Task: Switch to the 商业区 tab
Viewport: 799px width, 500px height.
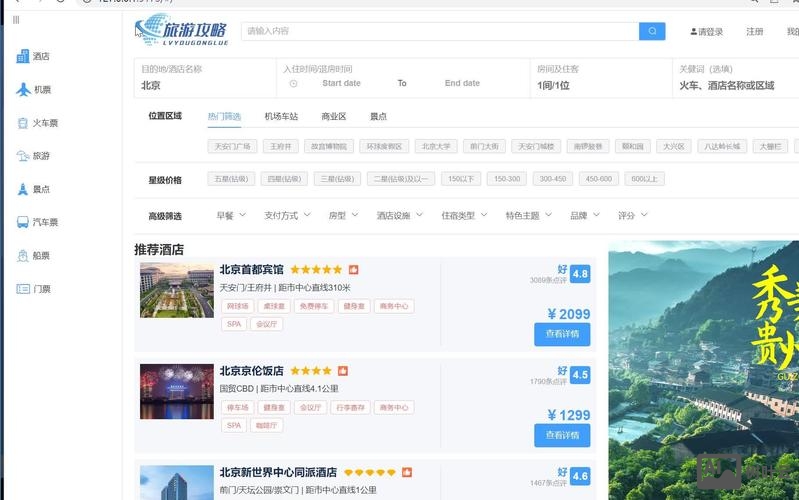Action: (334, 116)
